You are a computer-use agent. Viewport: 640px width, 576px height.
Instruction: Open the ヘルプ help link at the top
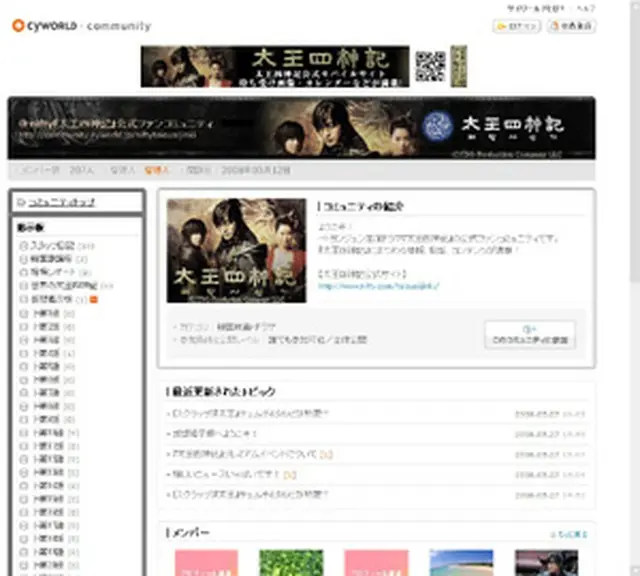586,8
